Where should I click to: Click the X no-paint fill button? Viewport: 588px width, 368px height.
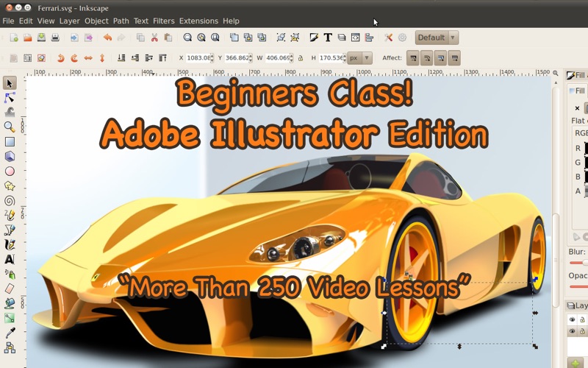(x=577, y=108)
